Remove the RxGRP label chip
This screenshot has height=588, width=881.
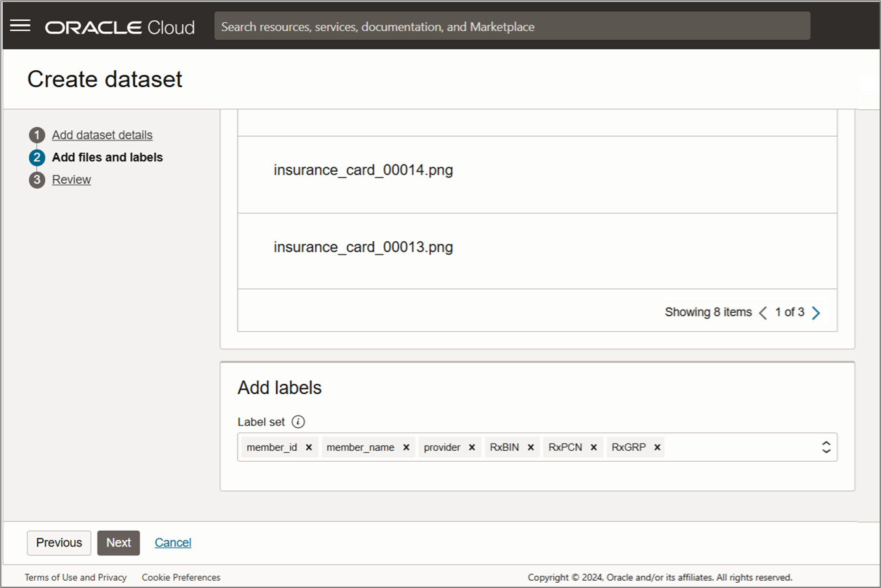point(657,447)
